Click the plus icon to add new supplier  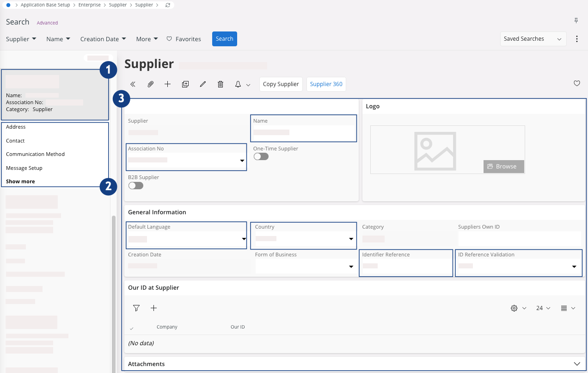pyautogui.click(x=167, y=84)
